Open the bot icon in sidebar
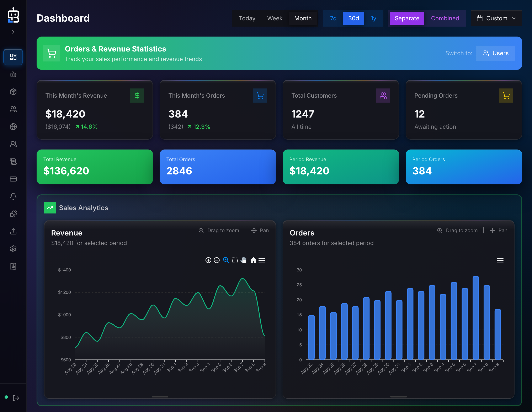The image size is (532, 412). tap(13, 75)
